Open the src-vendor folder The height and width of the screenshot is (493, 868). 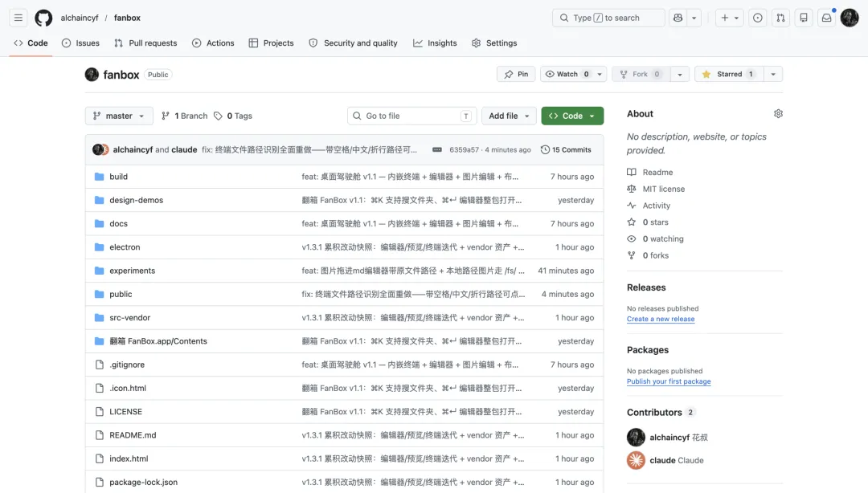click(x=129, y=318)
